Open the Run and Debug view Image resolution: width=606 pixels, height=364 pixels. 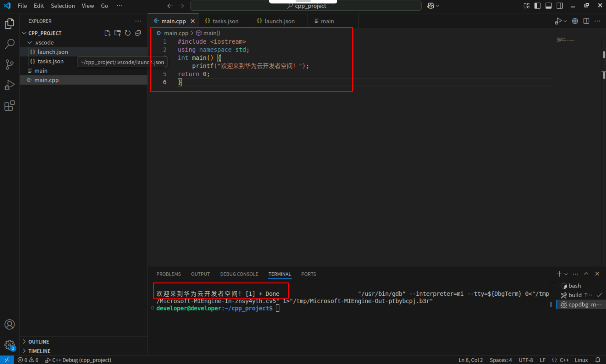9,85
